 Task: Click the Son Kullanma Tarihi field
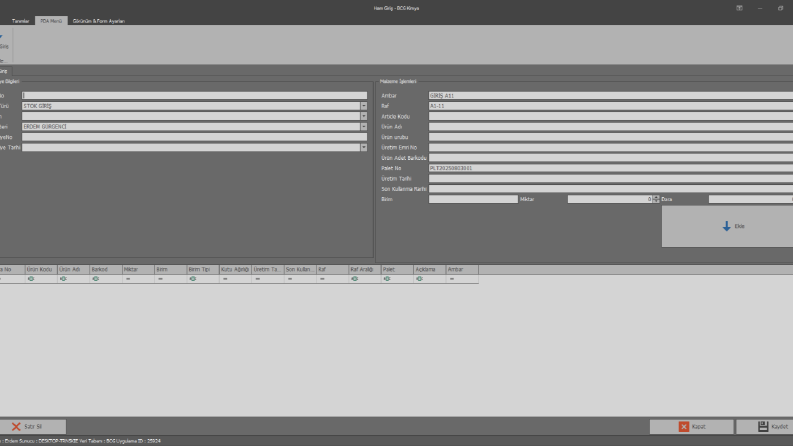[611, 189]
